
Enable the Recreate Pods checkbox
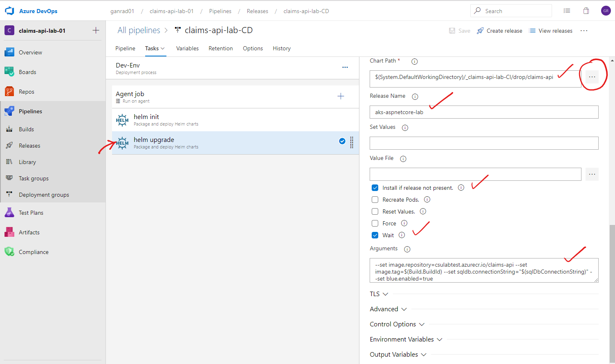pos(375,200)
